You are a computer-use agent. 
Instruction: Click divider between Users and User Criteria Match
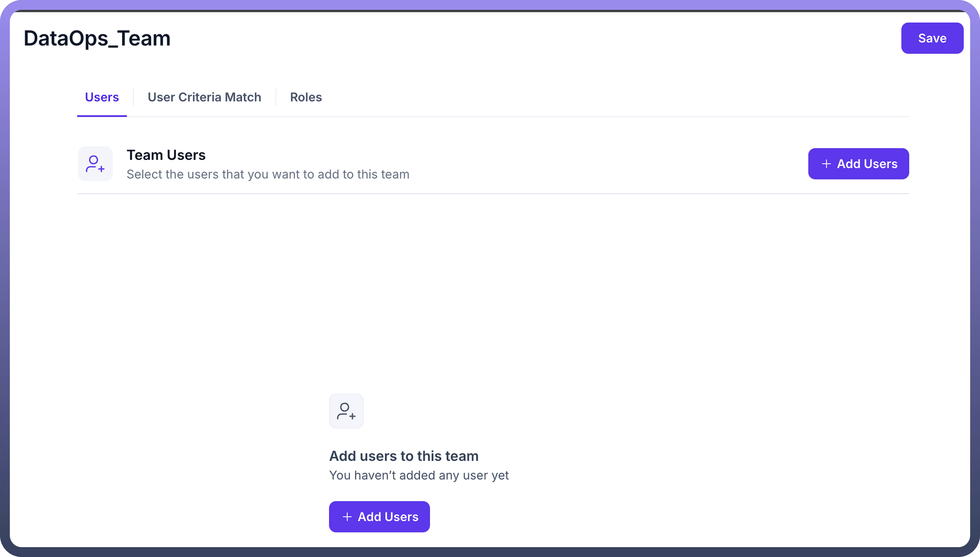133,97
